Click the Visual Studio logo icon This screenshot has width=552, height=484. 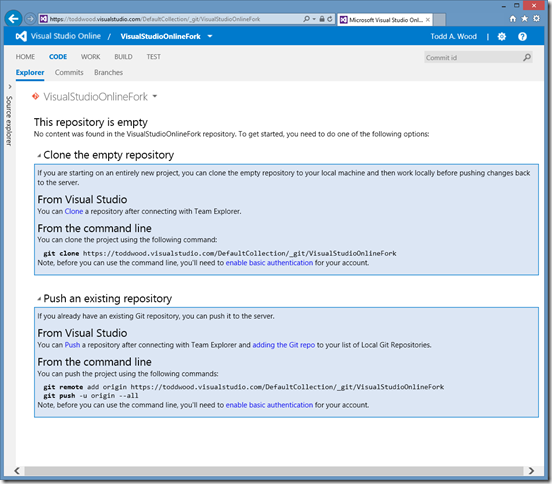point(21,36)
